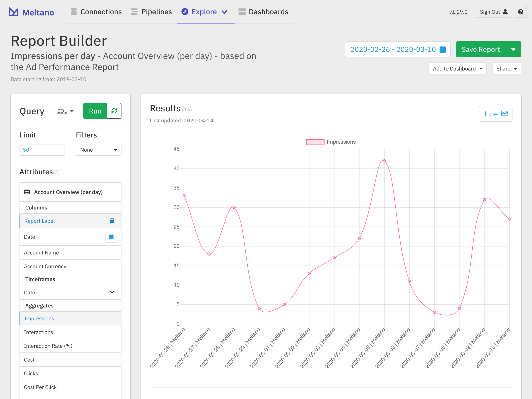The width and height of the screenshot is (532, 399).
Task: Enable the Interactions aggregate
Action: pos(39,332)
